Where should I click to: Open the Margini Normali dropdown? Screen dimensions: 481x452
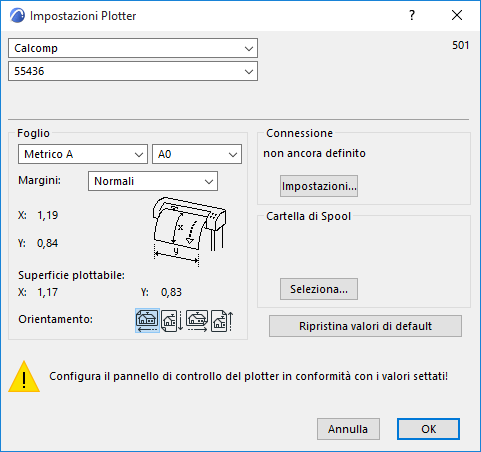(x=153, y=181)
